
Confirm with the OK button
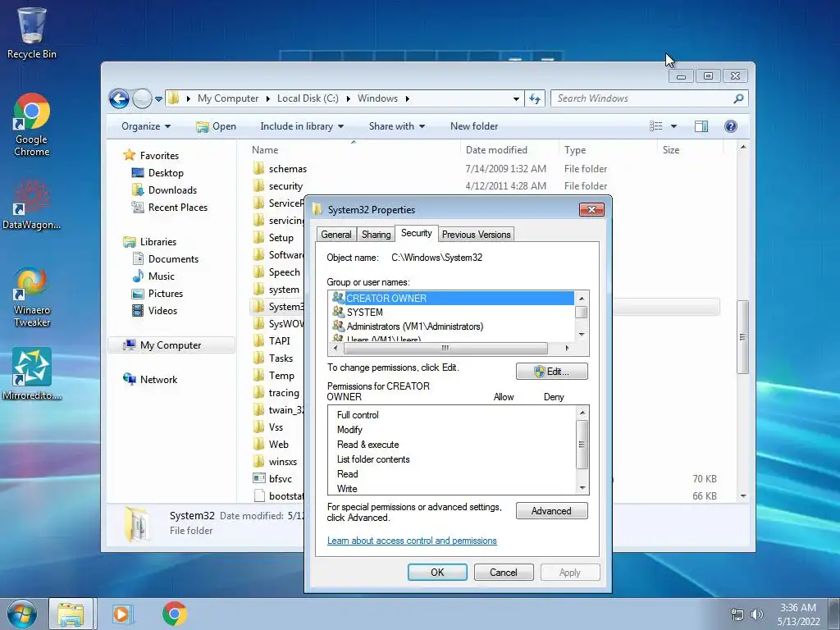point(437,572)
